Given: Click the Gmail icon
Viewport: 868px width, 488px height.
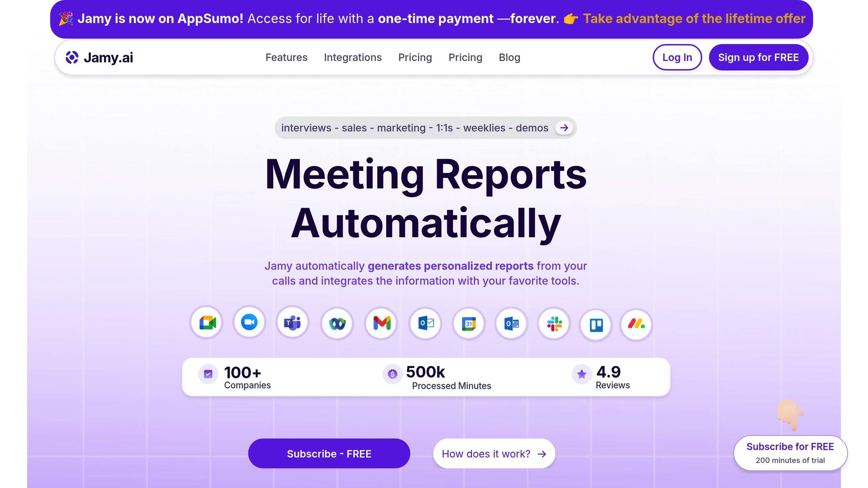Looking at the screenshot, I should click(381, 324).
